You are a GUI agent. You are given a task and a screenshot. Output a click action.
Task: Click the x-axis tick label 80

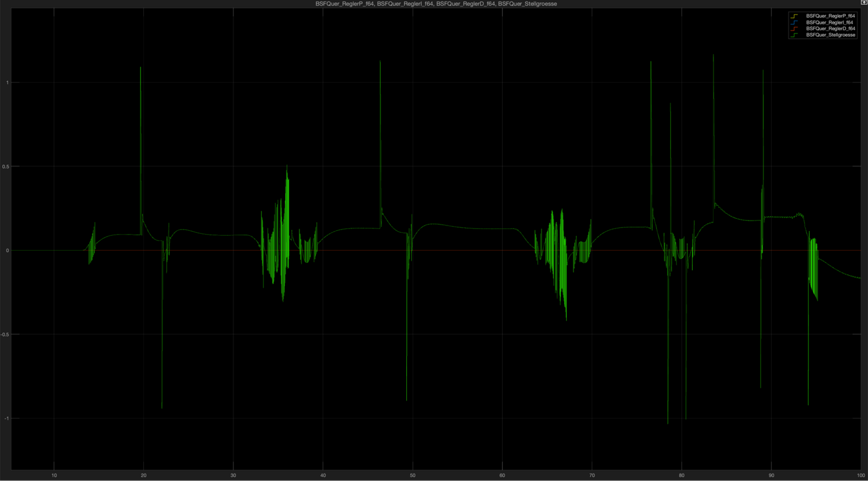point(681,476)
